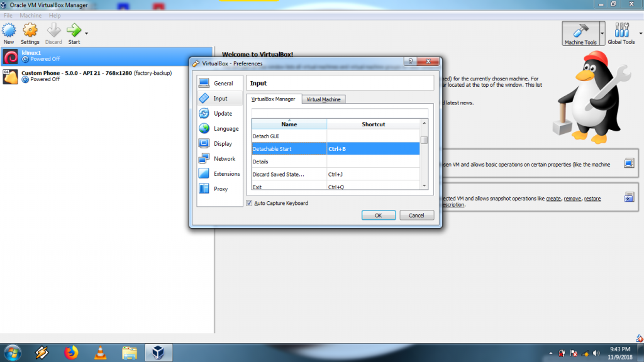Viewport: 644px width, 362px height.
Task: Select the Exit shortcut row
Action: (336, 187)
